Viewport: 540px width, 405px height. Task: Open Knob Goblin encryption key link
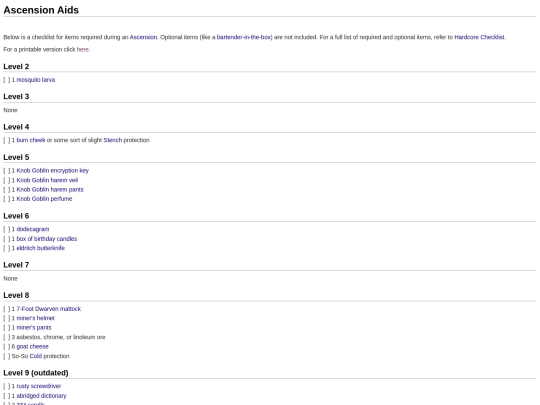[x=53, y=170]
